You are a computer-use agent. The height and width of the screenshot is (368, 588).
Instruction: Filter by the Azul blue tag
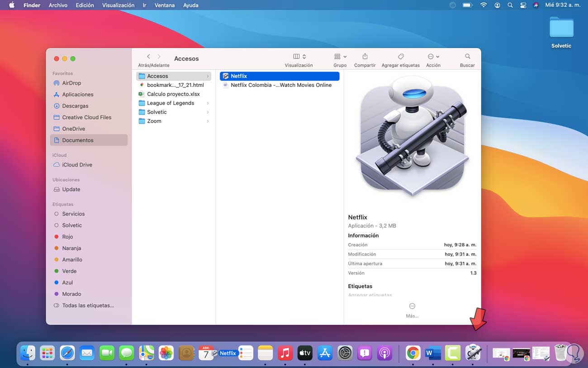[x=89, y=282]
